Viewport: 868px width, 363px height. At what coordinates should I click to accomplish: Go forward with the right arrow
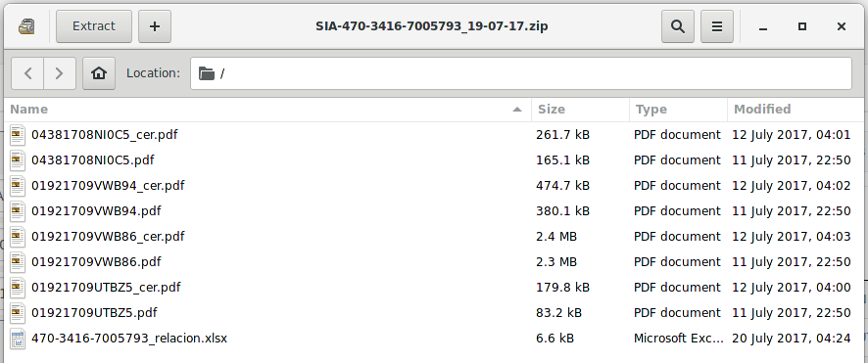pyautogui.click(x=60, y=73)
